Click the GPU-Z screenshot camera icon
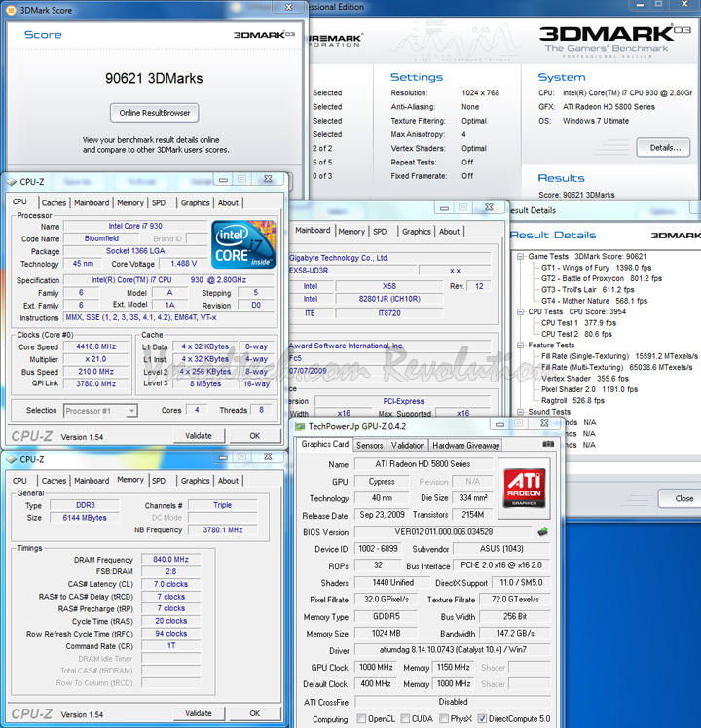 548,444
